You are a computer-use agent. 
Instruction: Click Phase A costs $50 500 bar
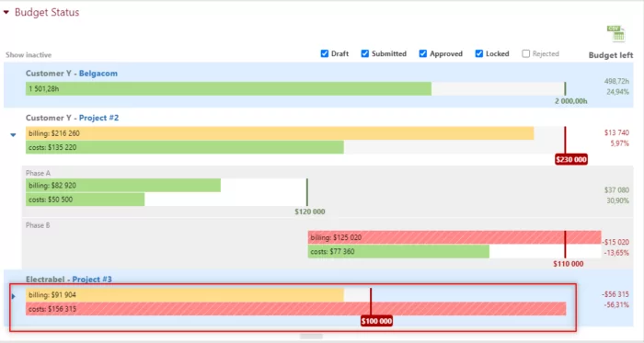tap(85, 200)
